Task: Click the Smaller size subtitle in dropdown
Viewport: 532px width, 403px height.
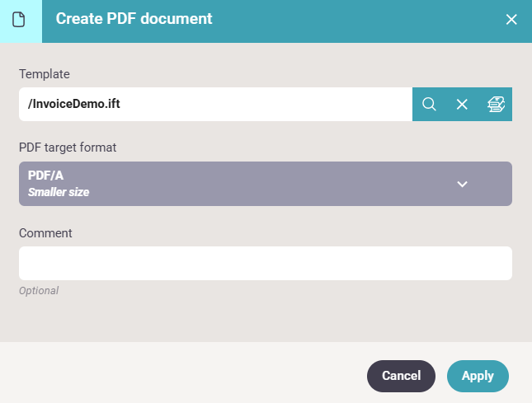Action: (x=59, y=192)
